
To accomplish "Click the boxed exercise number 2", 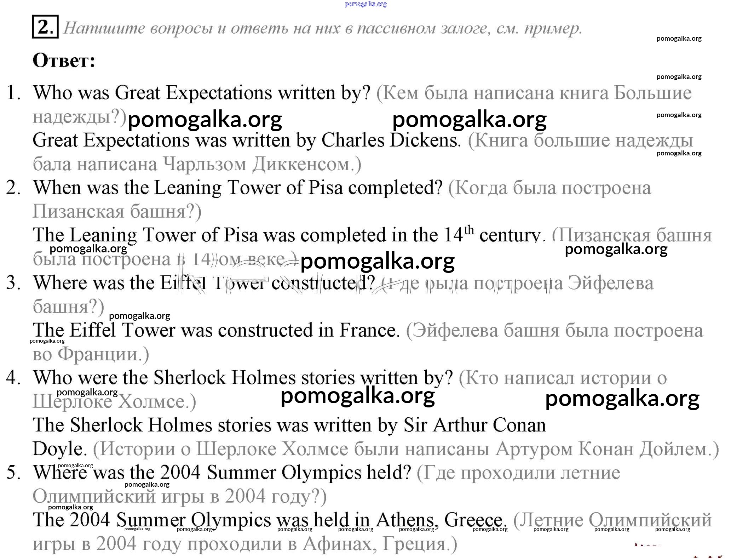I will [45, 27].
